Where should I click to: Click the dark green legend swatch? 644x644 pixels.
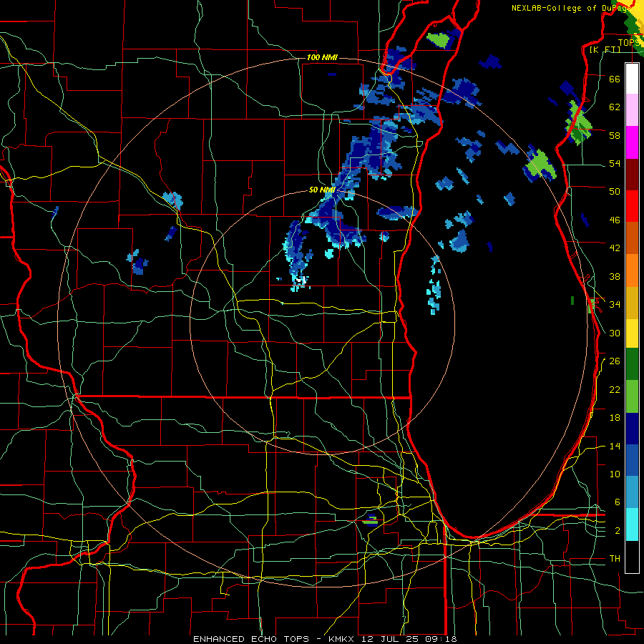click(632, 364)
